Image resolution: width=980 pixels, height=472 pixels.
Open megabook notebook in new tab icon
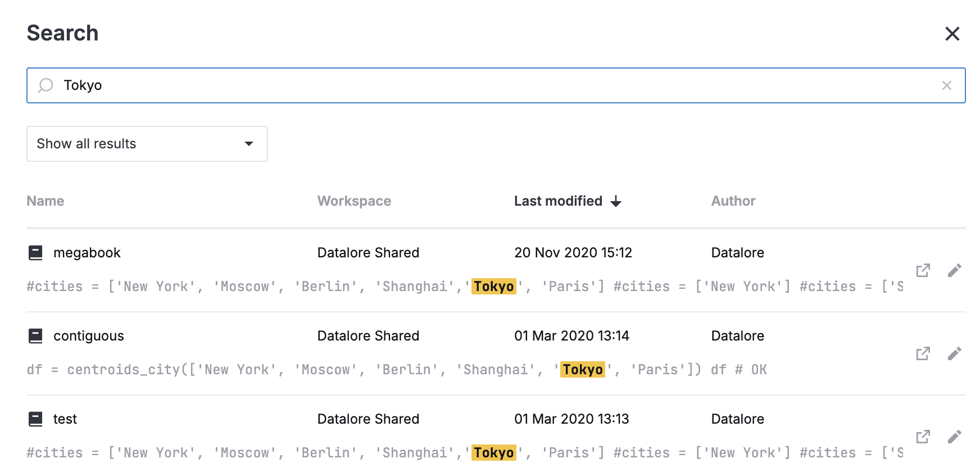[x=923, y=270]
